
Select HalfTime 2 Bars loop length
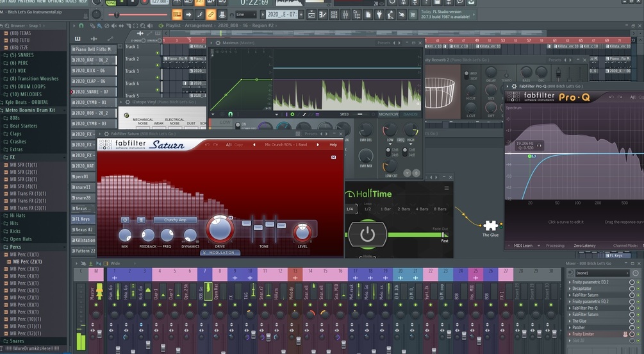pos(404,209)
